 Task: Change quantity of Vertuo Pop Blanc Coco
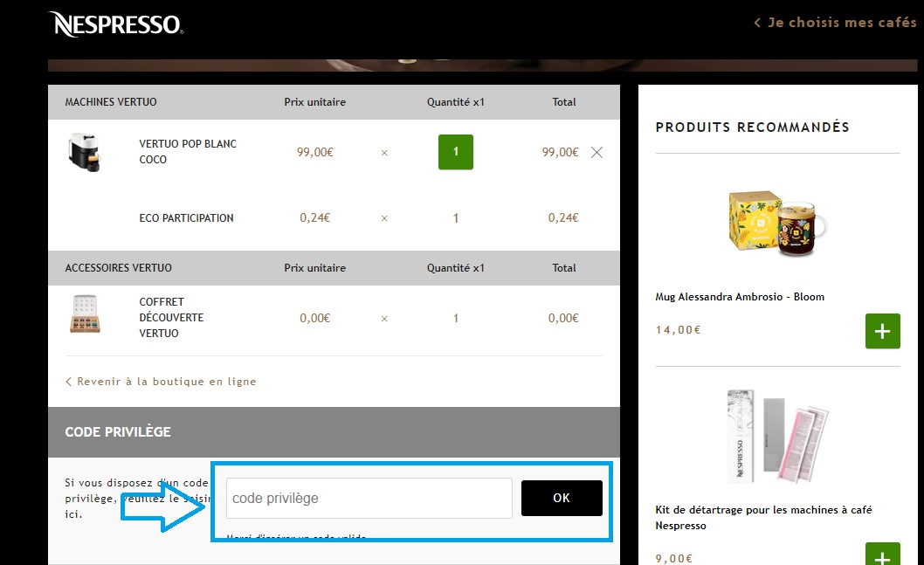pyautogui.click(x=456, y=152)
